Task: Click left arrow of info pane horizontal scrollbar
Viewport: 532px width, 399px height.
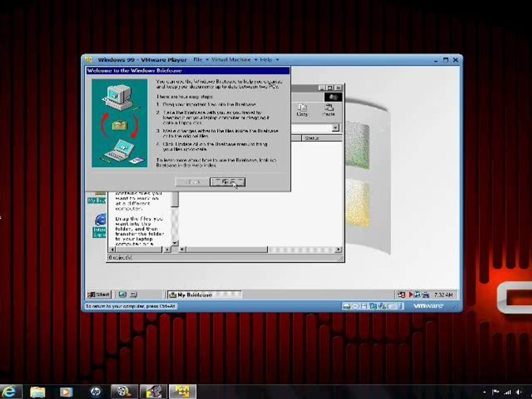Action: tap(112, 249)
